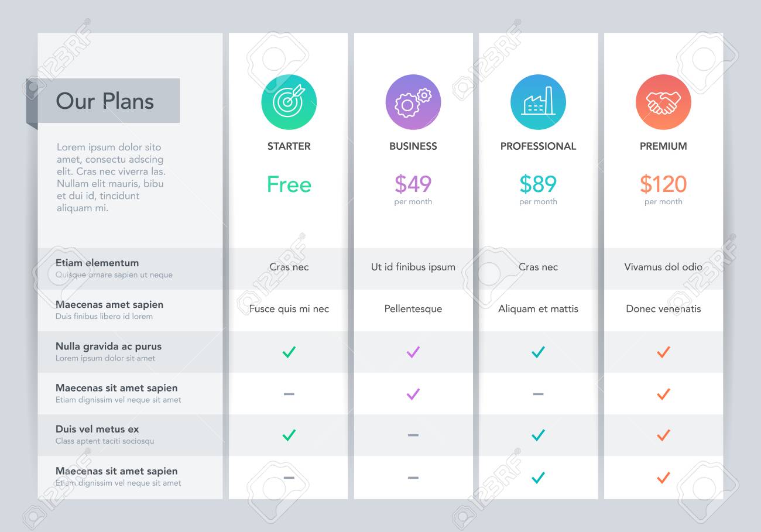Click Professional dash in Maecenas sit amet row

click(x=538, y=394)
